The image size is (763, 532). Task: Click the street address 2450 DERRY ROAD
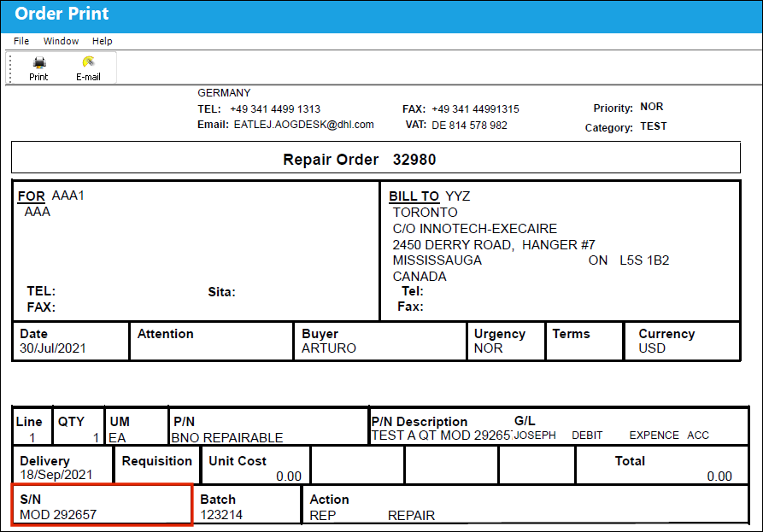tap(453, 244)
